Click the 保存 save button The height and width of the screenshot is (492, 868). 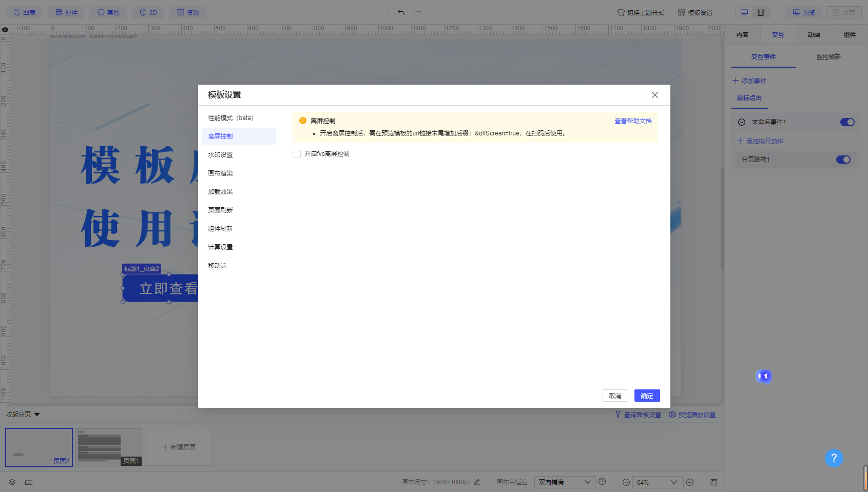pos(844,12)
